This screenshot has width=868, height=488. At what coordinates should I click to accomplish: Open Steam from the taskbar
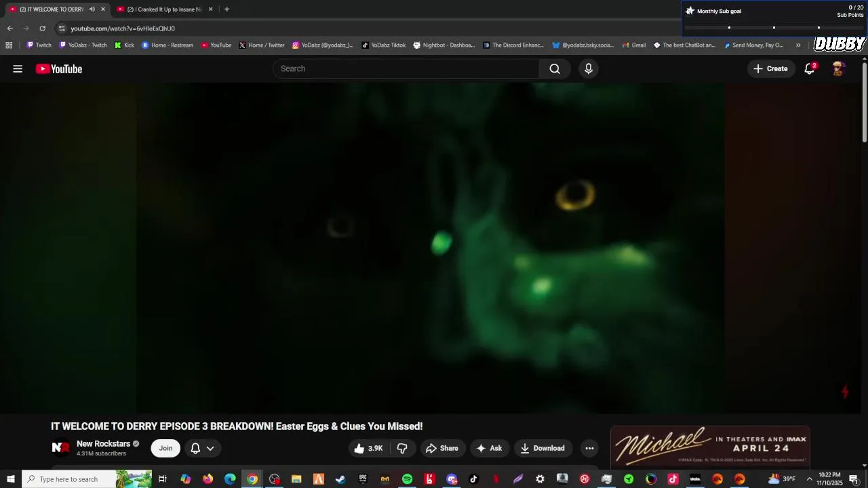[340, 479]
